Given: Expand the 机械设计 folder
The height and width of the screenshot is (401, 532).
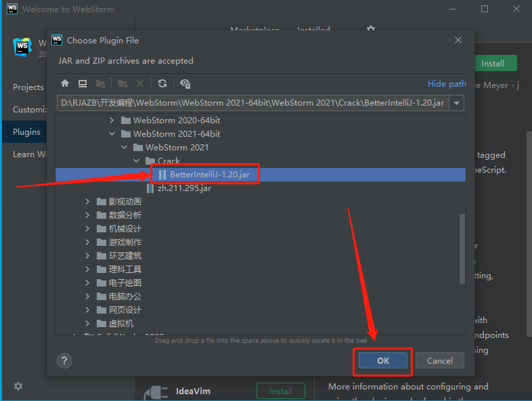Looking at the screenshot, I should point(87,229).
